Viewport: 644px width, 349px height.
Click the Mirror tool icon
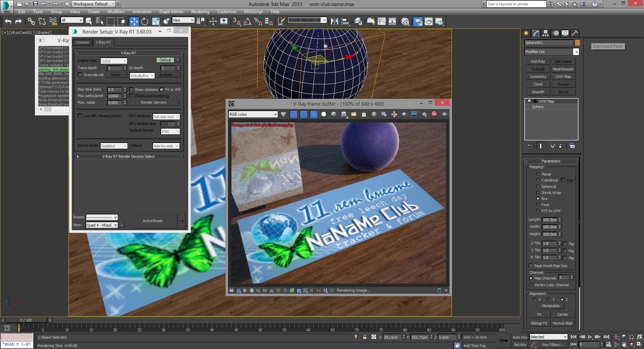coord(334,21)
